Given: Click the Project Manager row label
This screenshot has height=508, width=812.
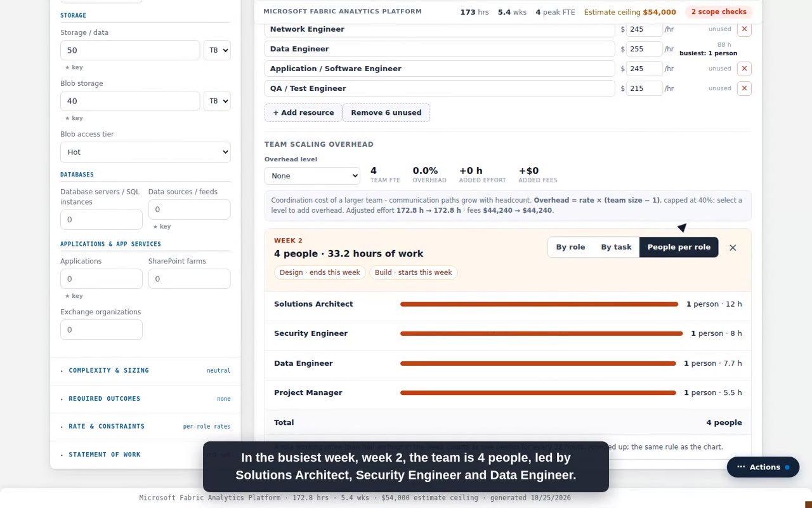Looking at the screenshot, I should click(x=308, y=392).
